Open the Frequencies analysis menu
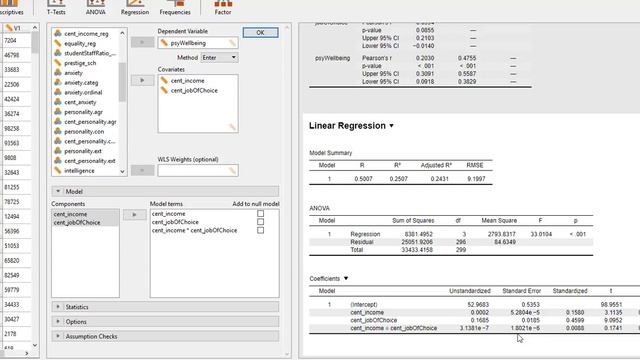Viewport: 640px width, 360px height. (x=175, y=8)
